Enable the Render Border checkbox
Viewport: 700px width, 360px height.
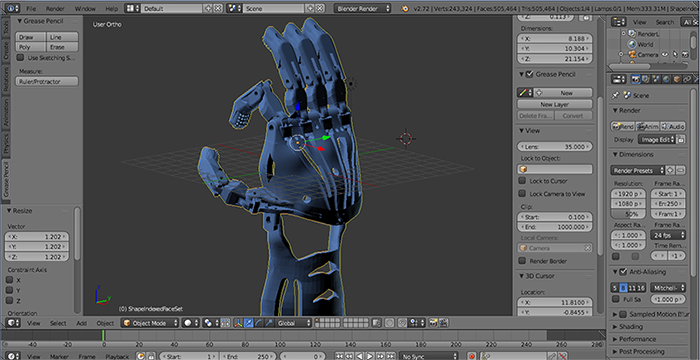coord(522,261)
